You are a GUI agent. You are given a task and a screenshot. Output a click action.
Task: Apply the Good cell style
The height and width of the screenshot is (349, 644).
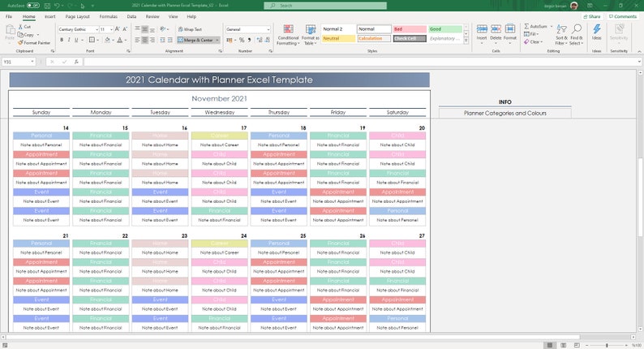(445, 29)
